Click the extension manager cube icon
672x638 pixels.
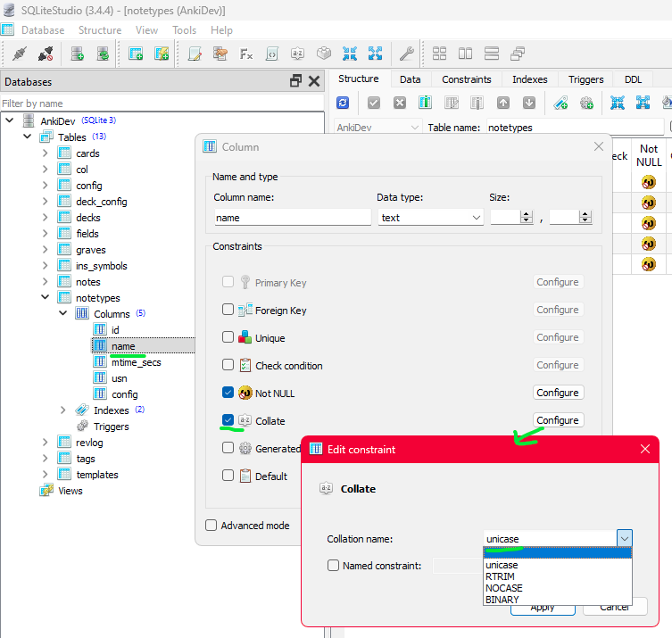click(x=324, y=54)
